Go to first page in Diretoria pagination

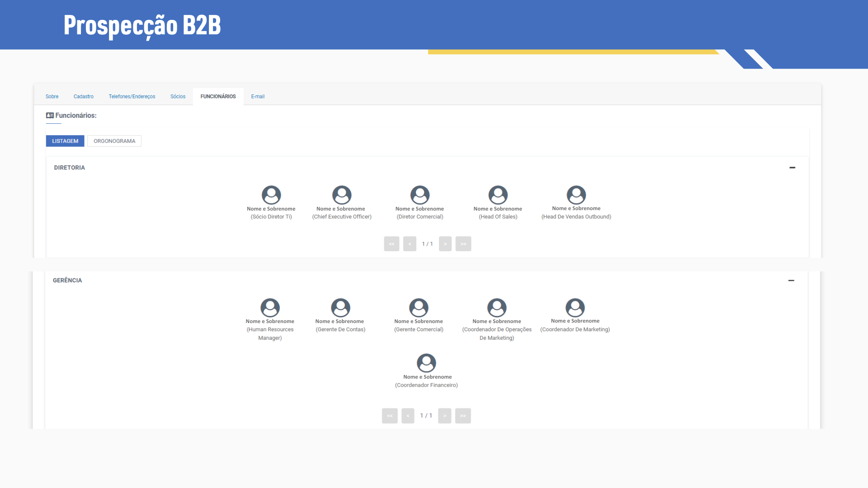(x=392, y=244)
